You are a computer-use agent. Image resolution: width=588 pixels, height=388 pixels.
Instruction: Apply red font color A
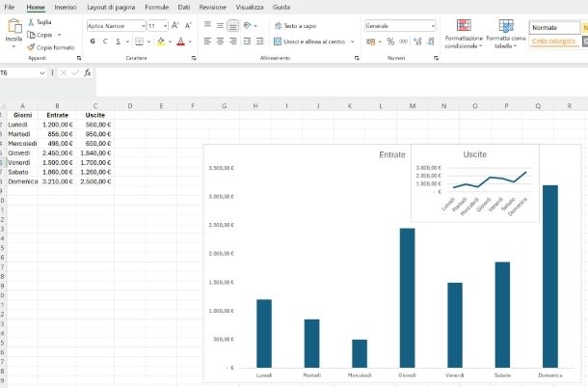pyautogui.click(x=181, y=42)
